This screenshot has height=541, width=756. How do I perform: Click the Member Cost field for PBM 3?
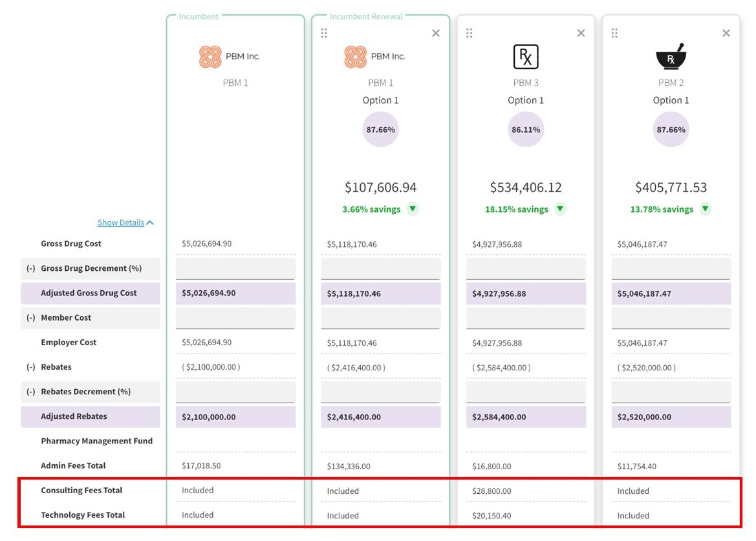(525, 317)
